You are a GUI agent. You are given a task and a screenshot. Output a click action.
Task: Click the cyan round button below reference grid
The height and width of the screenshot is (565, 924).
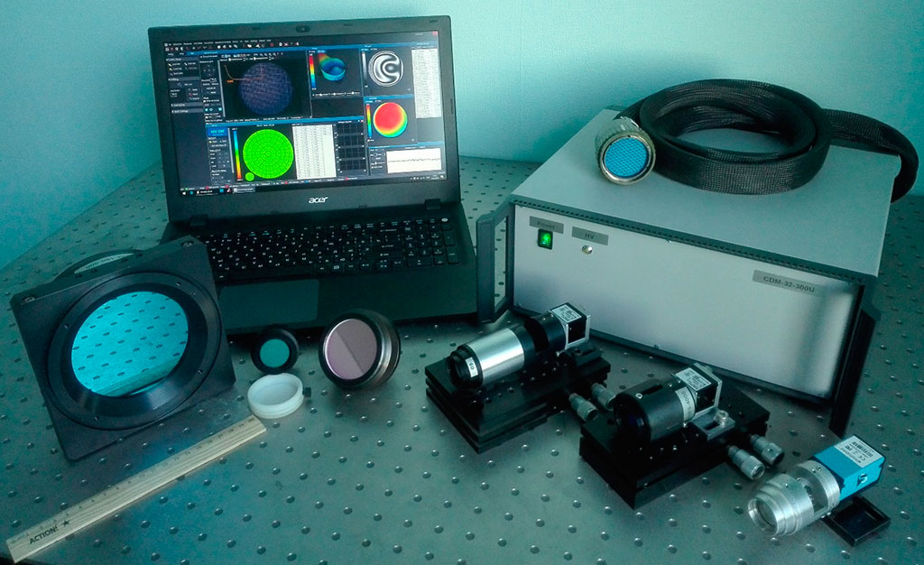click(x=207, y=110)
